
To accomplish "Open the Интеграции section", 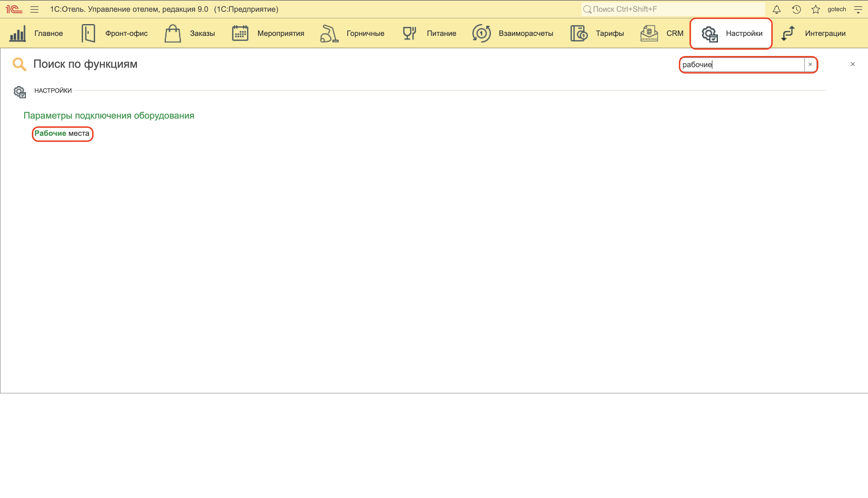I will 825,34.
